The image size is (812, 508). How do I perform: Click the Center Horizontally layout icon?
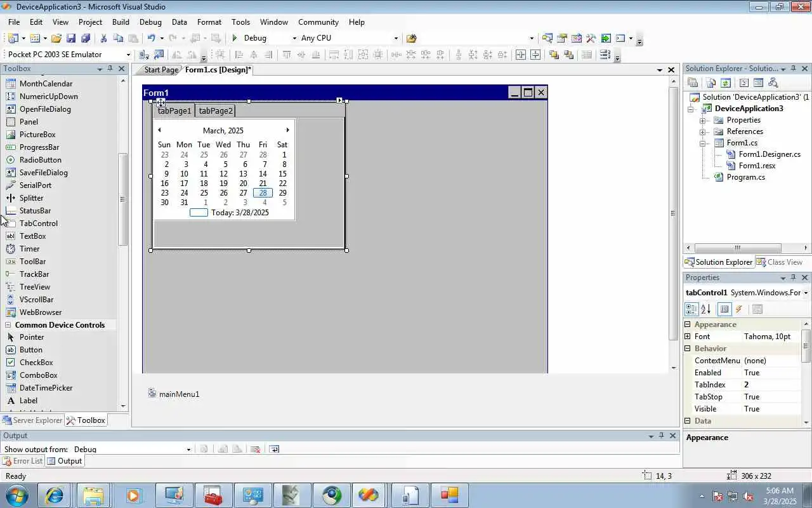520,55
